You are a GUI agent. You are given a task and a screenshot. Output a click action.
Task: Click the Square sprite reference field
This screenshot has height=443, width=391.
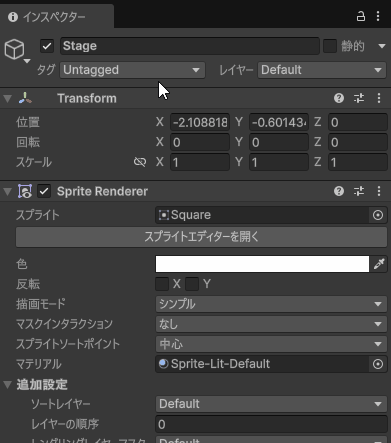coord(262,215)
